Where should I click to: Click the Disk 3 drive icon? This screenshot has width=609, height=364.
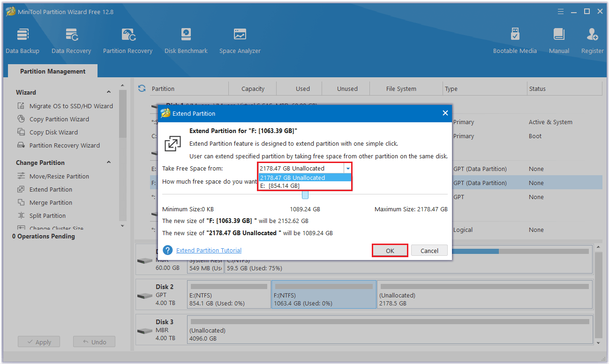click(144, 331)
